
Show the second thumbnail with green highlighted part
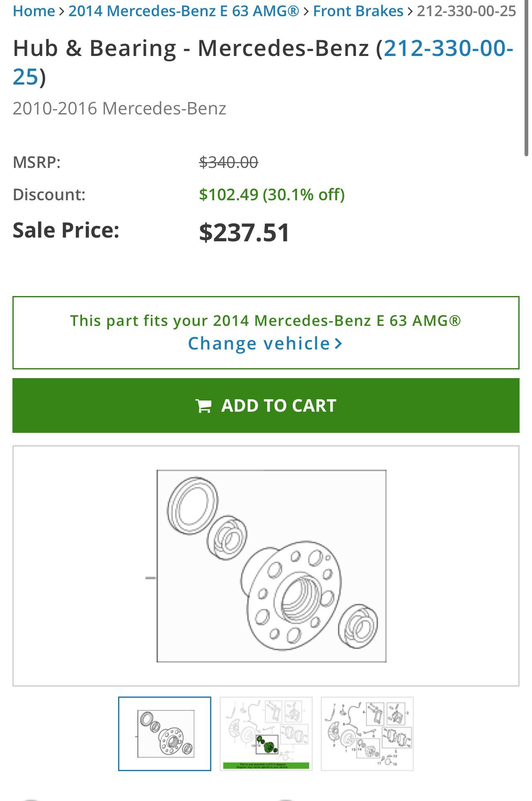click(x=266, y=734)
